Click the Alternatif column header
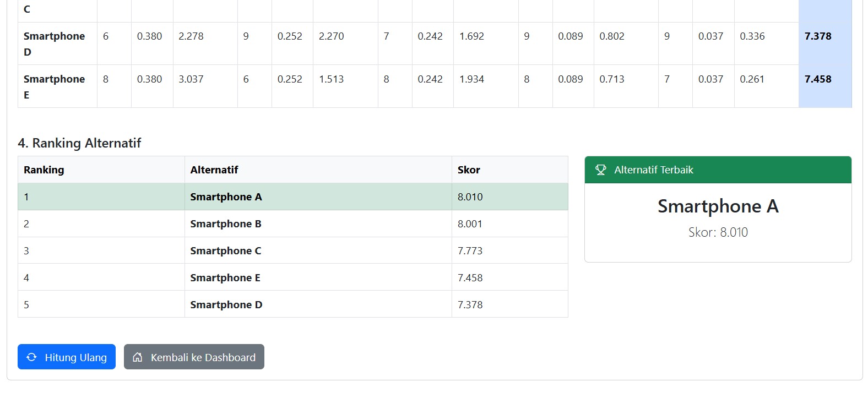868x420 pixels. 214,170
